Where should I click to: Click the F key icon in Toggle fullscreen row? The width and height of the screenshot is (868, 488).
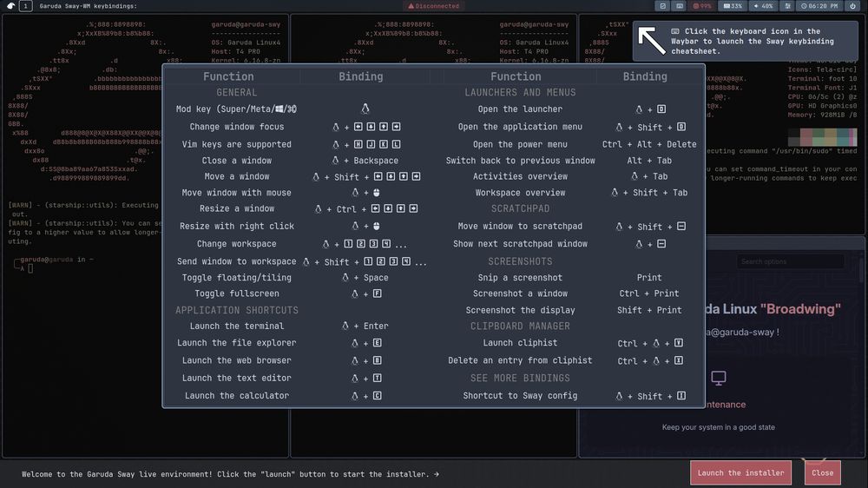377,293
